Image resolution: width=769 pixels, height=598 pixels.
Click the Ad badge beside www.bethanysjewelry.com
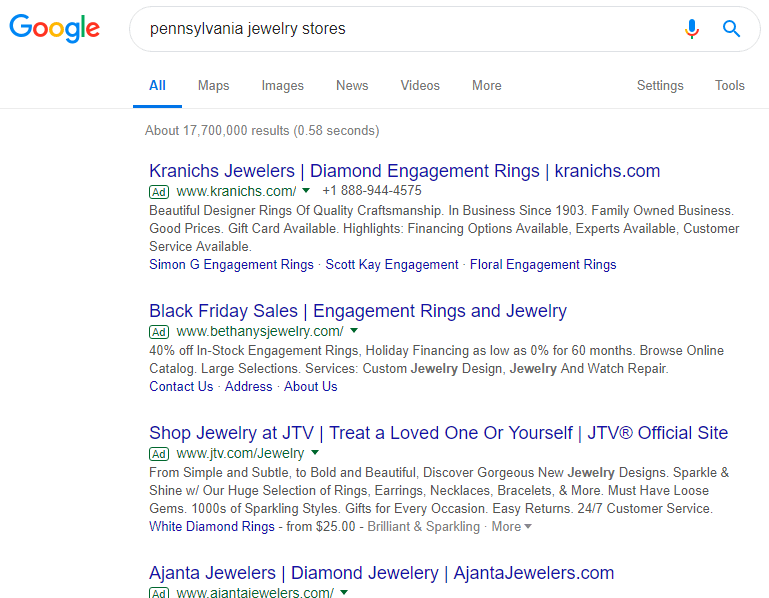click(159, 332)
